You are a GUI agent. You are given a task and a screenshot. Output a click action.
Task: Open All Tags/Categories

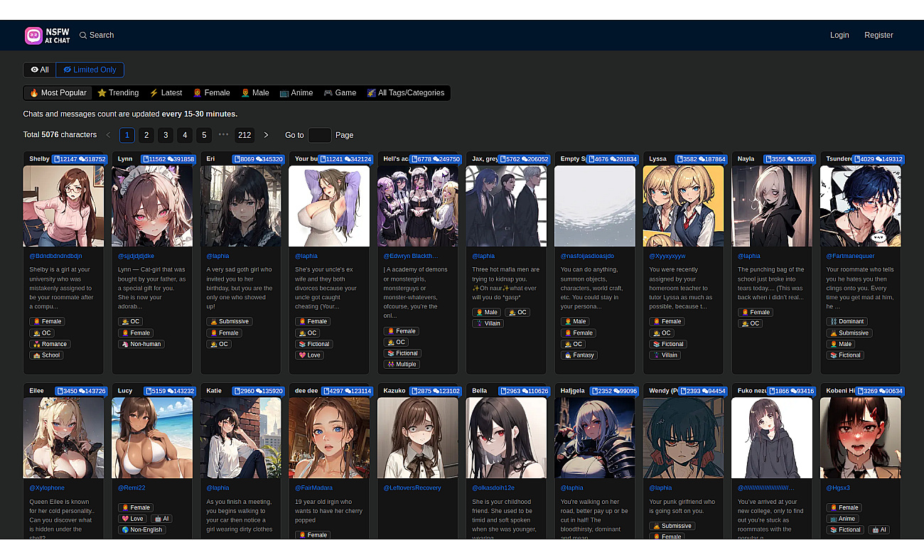click(x=406, y=92)
